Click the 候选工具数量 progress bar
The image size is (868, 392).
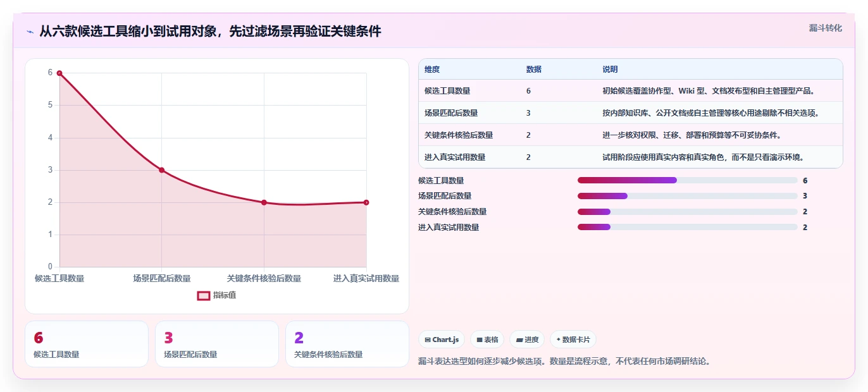(687, 180)
